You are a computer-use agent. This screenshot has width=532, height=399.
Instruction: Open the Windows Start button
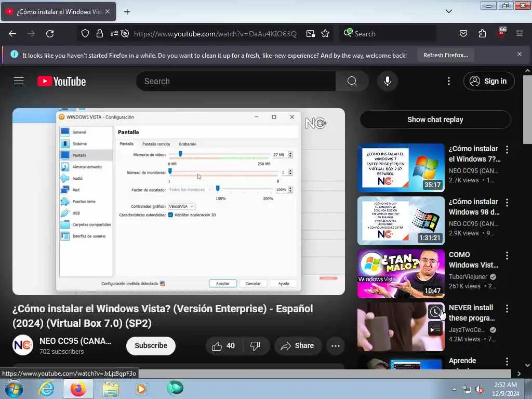[14, 389]
